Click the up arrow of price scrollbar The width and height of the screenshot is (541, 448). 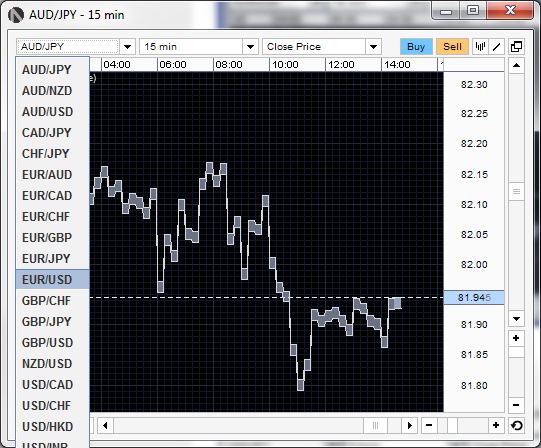click(x=516, y=65)
